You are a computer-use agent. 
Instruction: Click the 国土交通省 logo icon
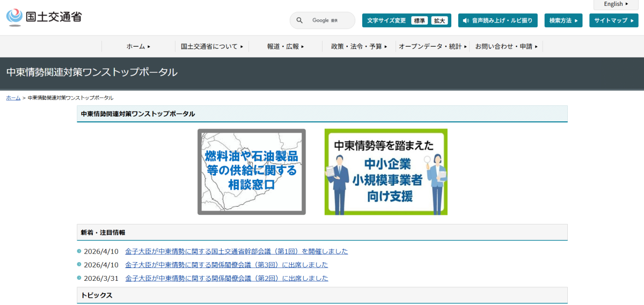point(14,17)
